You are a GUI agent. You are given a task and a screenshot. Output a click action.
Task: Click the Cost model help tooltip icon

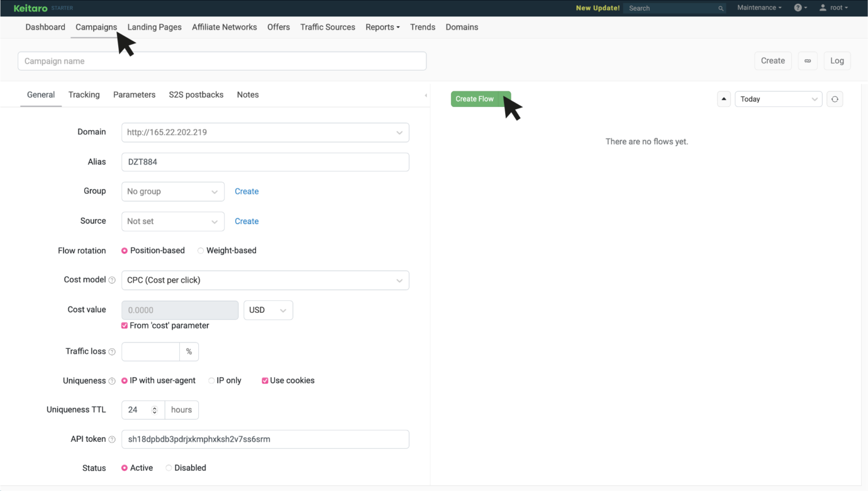pyautogui.click(x=111, y=280)
